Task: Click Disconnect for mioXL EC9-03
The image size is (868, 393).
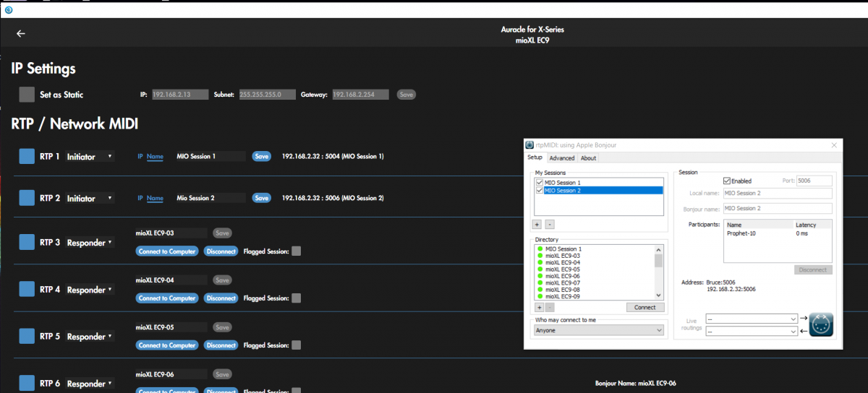Action: click(221, 251)
